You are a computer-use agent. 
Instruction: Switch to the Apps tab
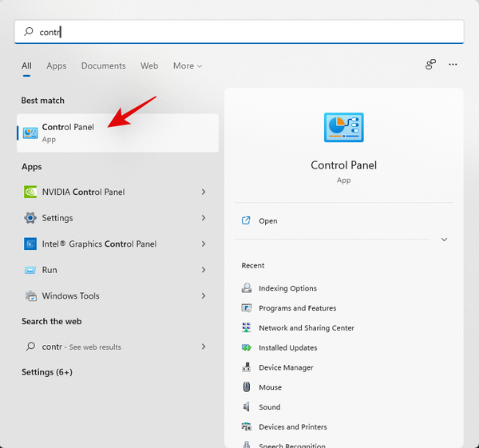(57, 65)
